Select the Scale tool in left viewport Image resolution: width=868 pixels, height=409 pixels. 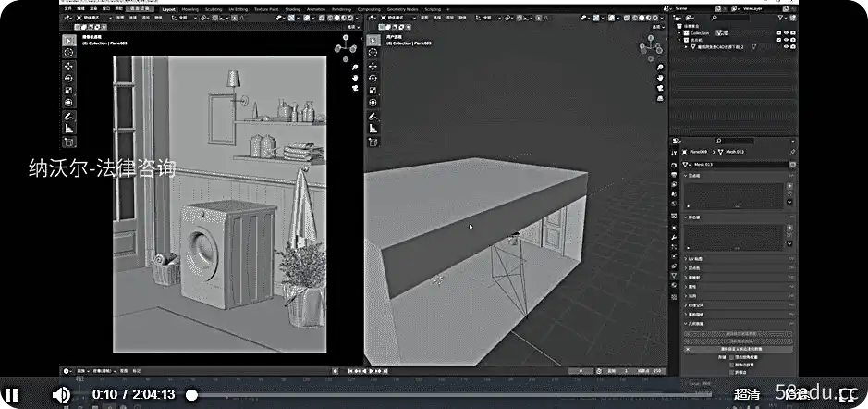68,91
